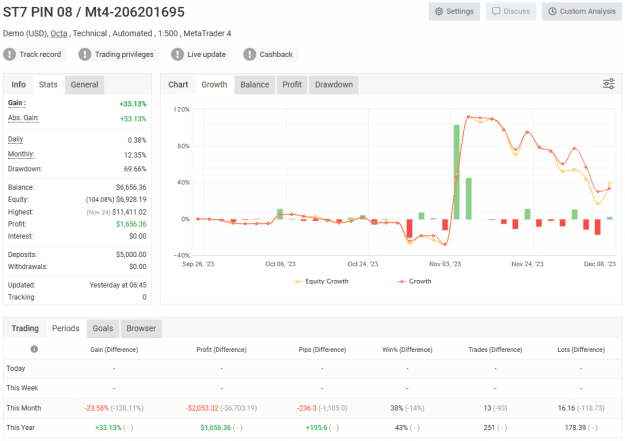Select the This Month row label
Image resolution: width=625 pixels, height=441 pixels.
24,408
